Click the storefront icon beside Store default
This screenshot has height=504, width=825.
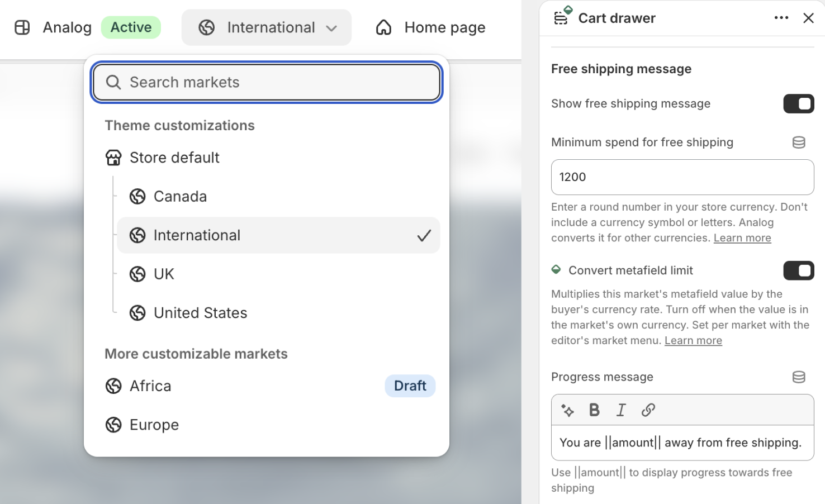pyautogui.click(x=113, y=158)
